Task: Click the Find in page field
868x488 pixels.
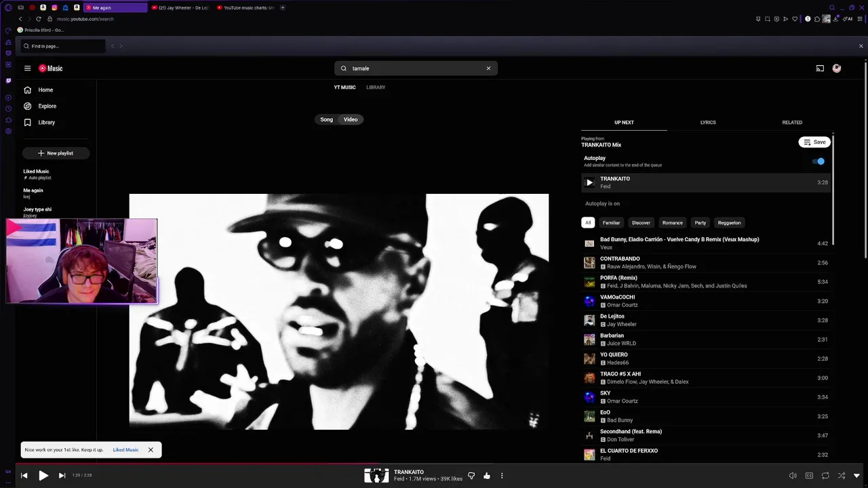Action: point(63,46)
